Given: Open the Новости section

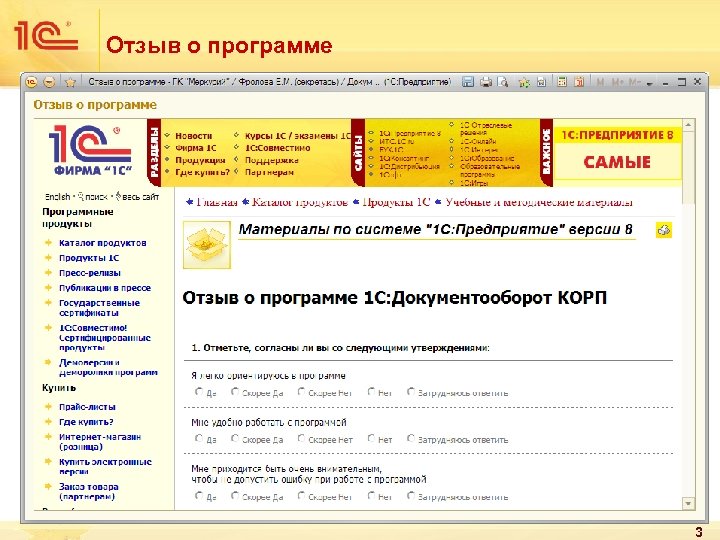Looking at the screenshot, I should click(x=193, y=136).
